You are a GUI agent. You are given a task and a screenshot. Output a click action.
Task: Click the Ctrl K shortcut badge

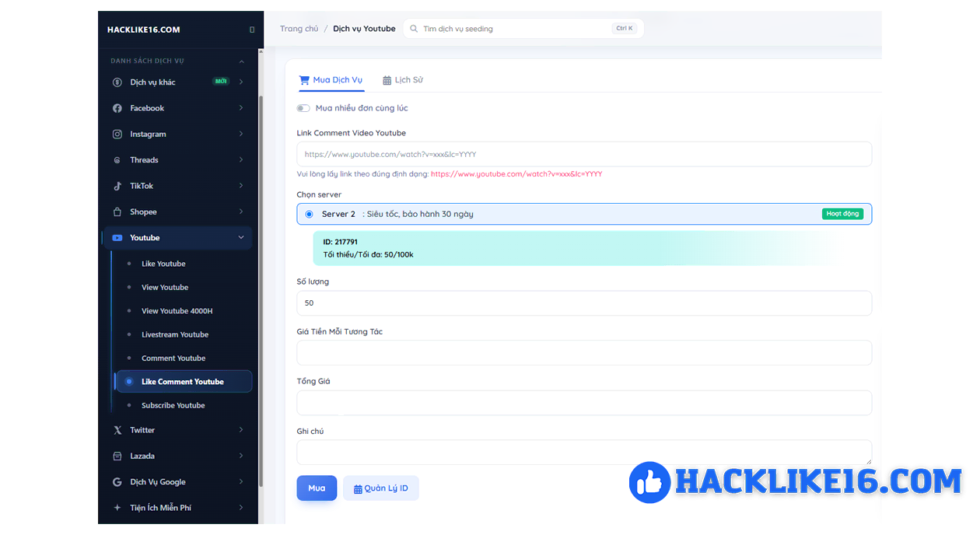pos(625,29)
